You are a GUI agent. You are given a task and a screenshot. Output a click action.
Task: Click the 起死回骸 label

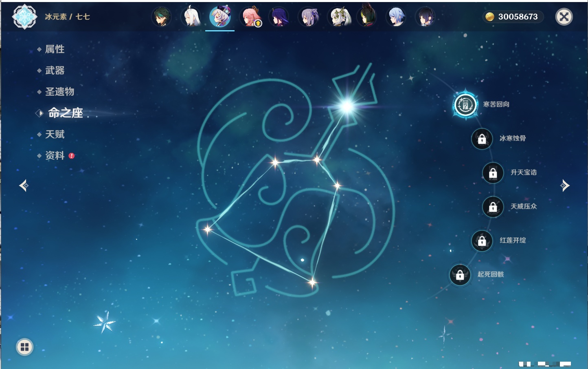point(491,274)
